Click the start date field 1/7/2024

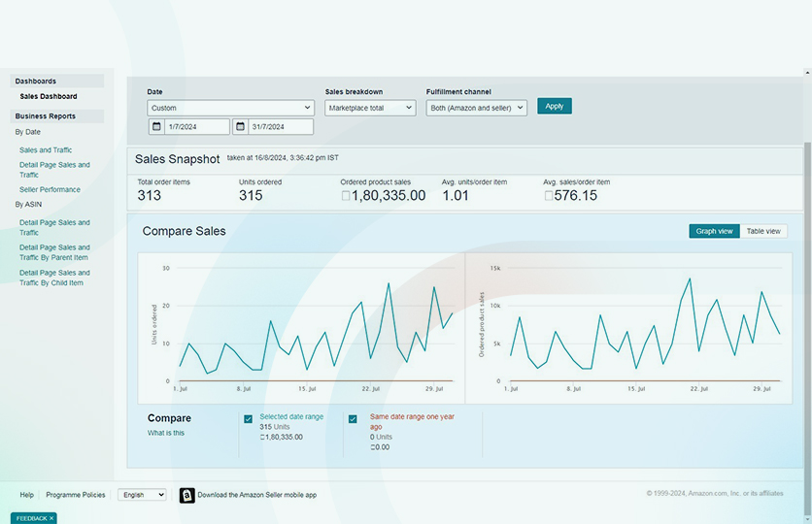[x=196, y=127]
